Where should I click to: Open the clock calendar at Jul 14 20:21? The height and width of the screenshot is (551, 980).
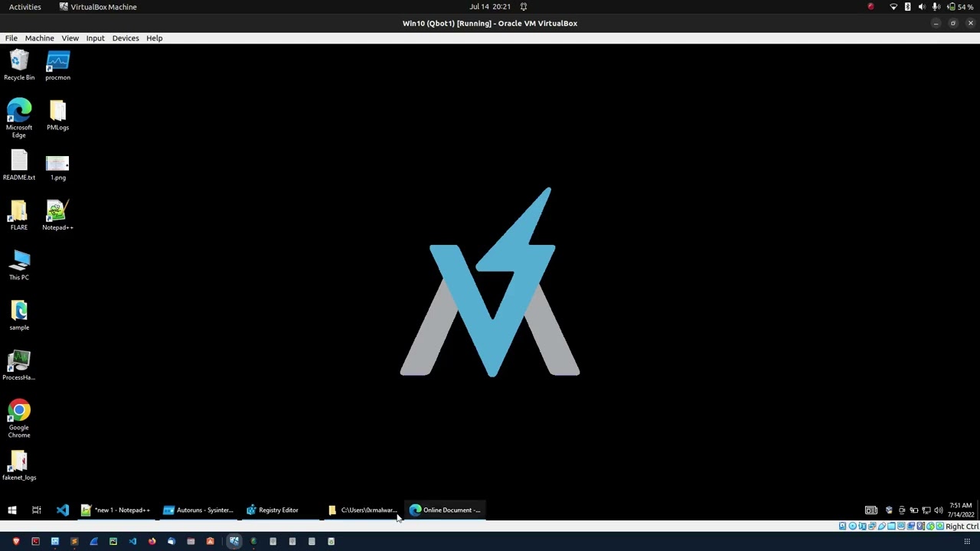point(490,6)
